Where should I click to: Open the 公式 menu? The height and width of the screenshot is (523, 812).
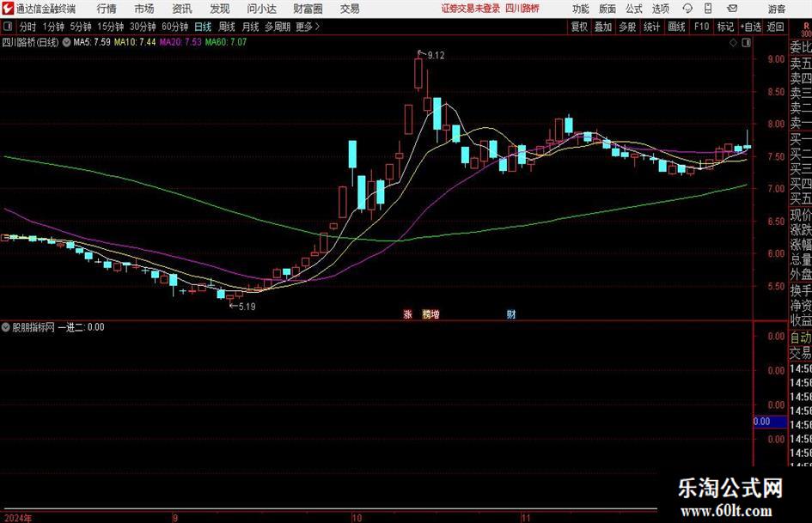tap(634, 9)
